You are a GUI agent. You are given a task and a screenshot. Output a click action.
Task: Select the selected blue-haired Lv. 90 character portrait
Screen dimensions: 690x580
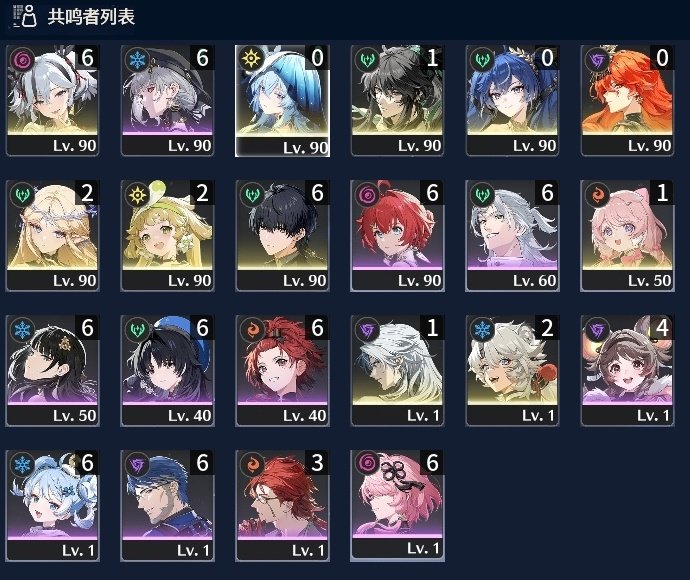pyautogui.click(x=282, y=101)
